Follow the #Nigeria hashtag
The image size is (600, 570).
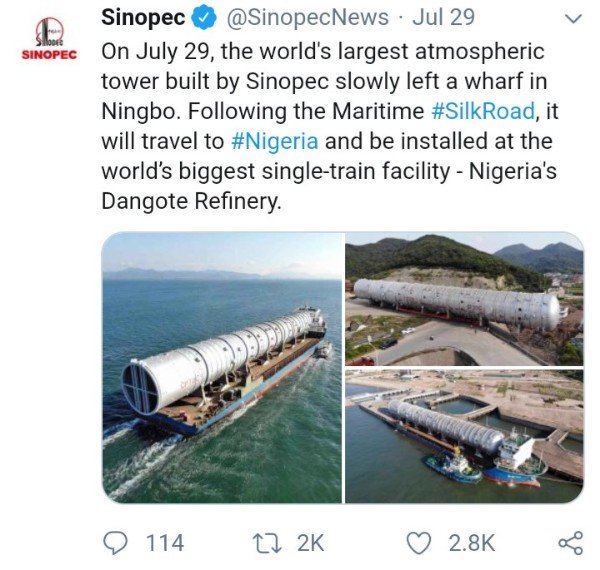pyautogui.click(x=275, y=141)
